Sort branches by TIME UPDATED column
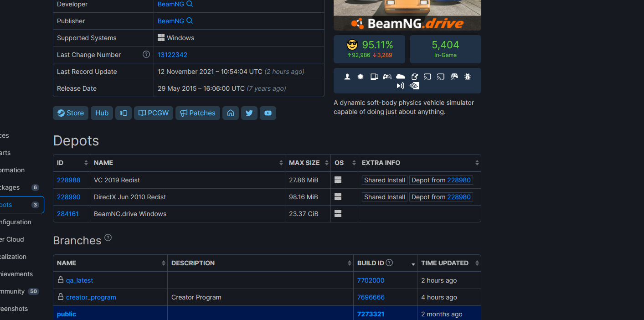 coord(449,263)
